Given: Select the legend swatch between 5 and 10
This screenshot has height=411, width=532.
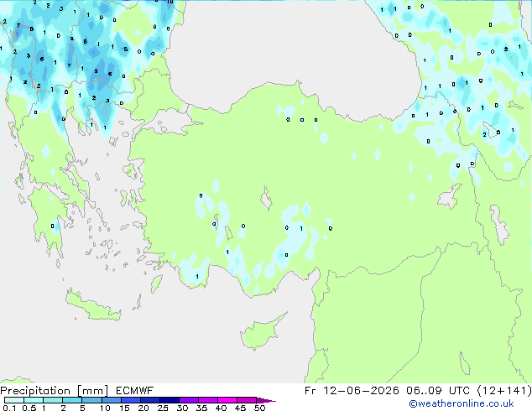Looking at the screenshot, I should [91, 400].
